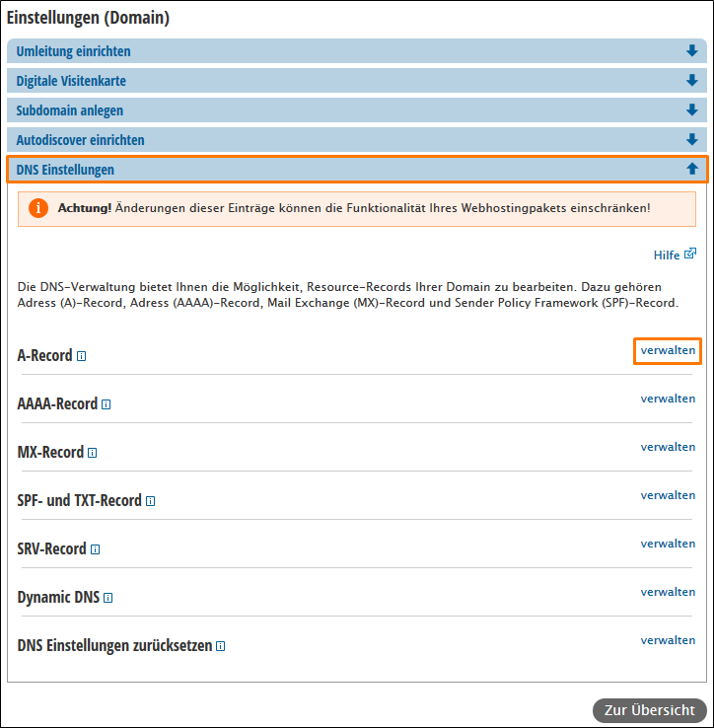Select the SPF- und TXT-Record heading

pos(79,500)
